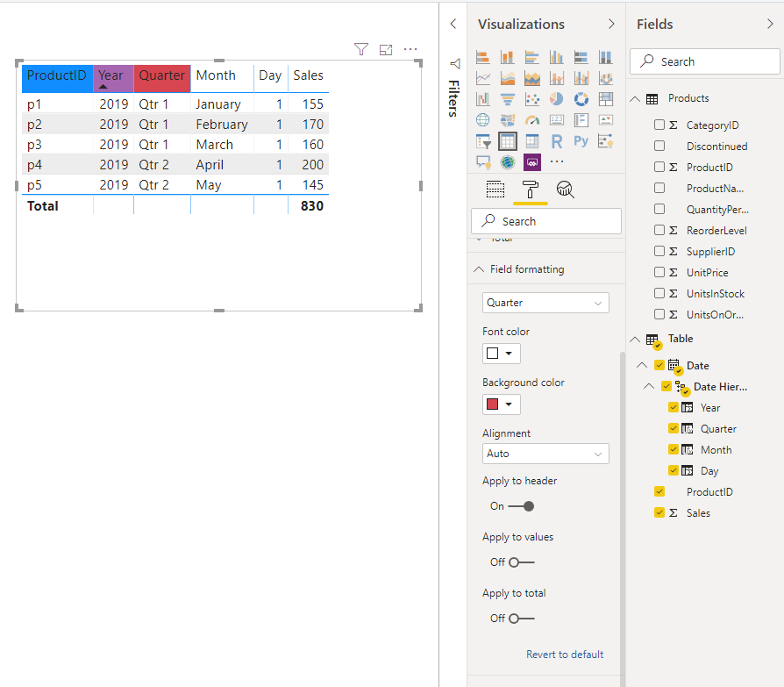This screenshot has width=784, height=687.
Task: Select the pie chart visualization icon
Action: (557, 99)
